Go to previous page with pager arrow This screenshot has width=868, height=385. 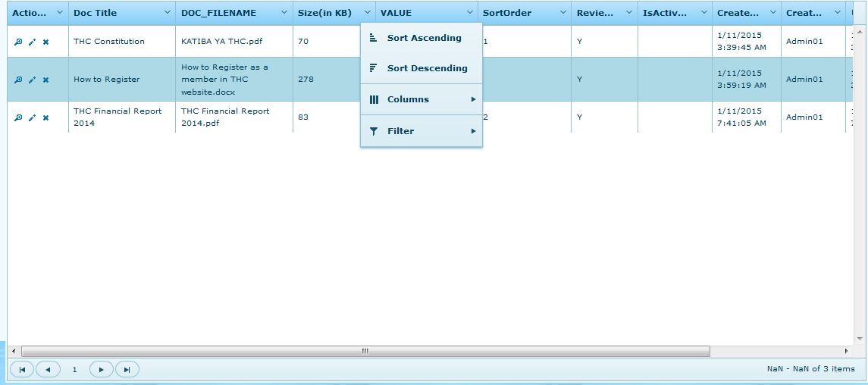49,370
